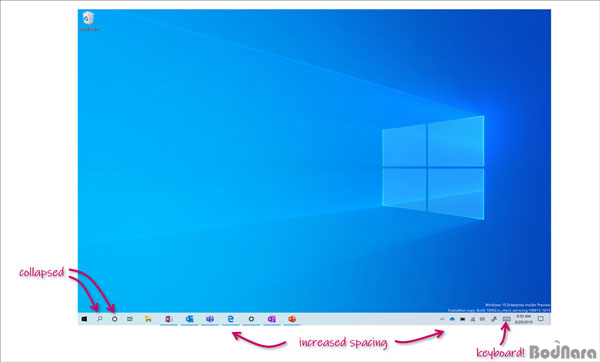Screen dimensions: 600x362
Task: Expand the hidden system tray icons chevron
Action: 442,319
